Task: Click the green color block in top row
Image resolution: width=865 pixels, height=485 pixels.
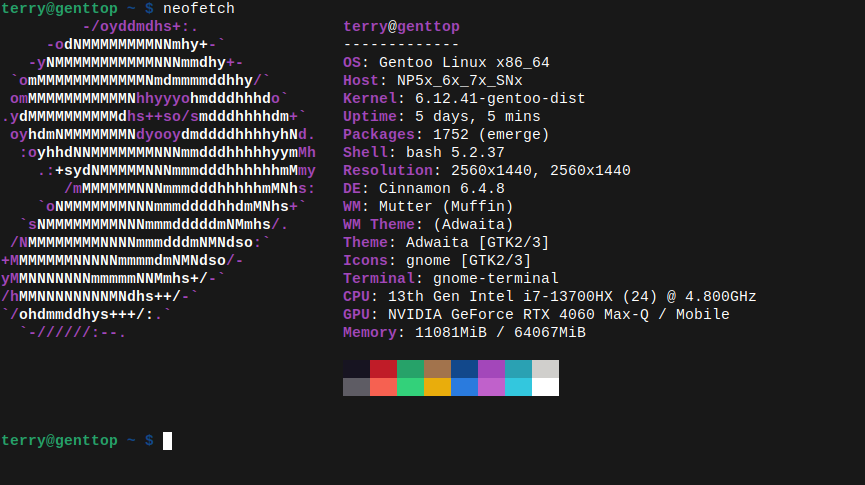Action: (x=410, y=369)
